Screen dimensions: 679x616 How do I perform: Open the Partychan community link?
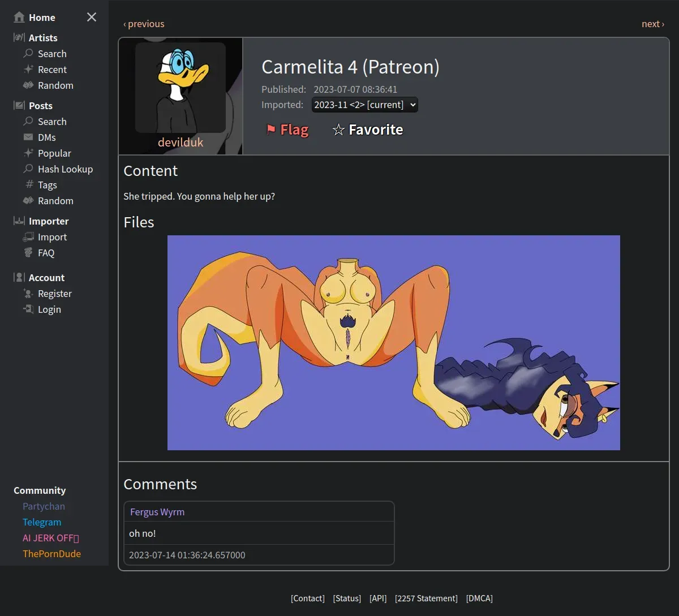coord(44,506)
